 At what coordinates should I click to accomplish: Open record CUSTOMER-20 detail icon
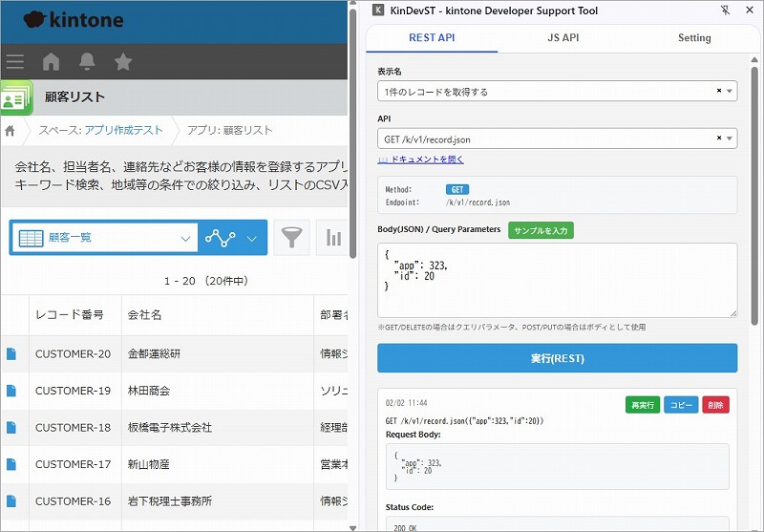[11, 353]
